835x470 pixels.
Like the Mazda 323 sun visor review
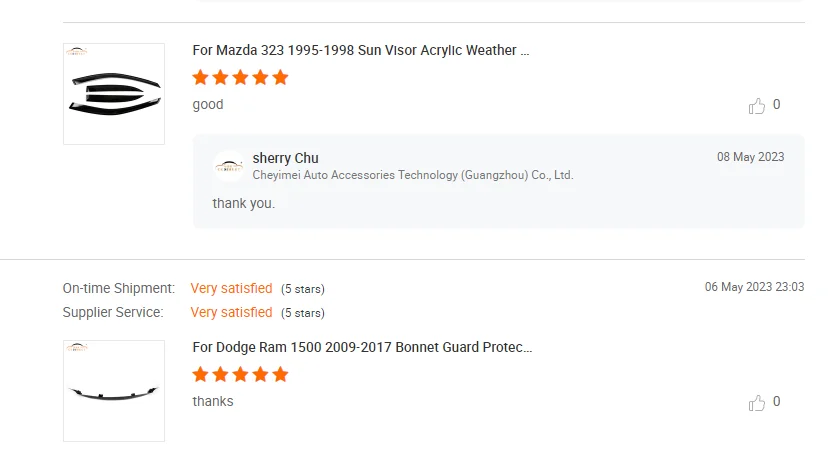click(757, 105)
